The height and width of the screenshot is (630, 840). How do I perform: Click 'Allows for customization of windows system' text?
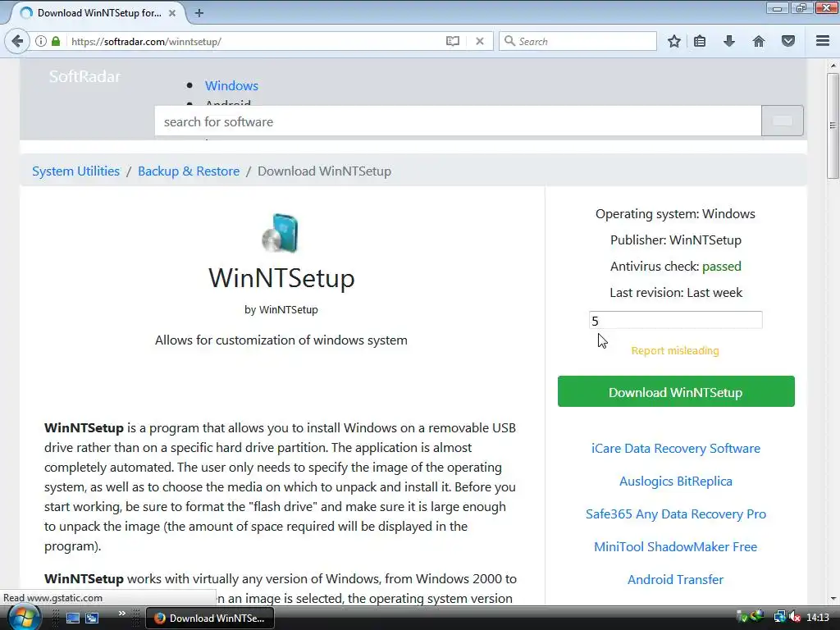(x=281, y=340)
